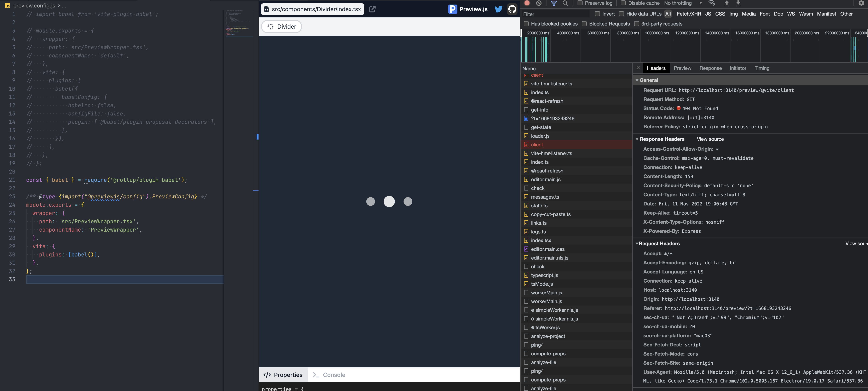Check 3rd-party requests option
868x391 pixels.
point(637,24)
